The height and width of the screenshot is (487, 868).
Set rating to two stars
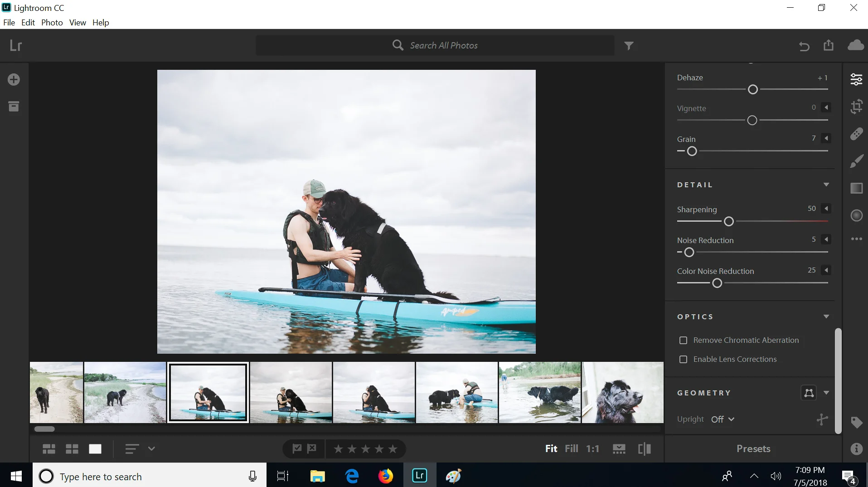pyautogui.click(x=352, y=449)
